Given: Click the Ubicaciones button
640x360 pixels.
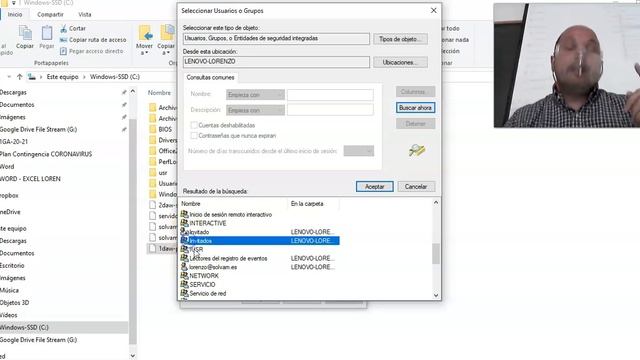Looking at the screenshot, I should coord(400,62).
